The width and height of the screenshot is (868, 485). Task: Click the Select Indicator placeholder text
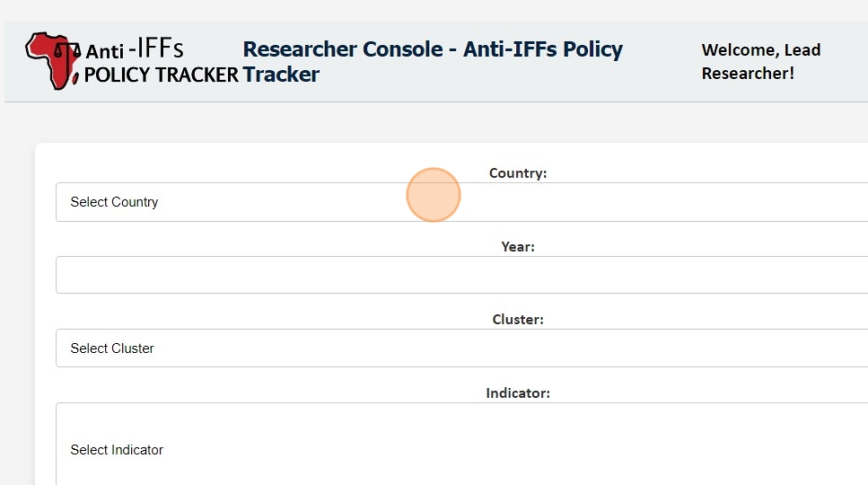click(x=117, y=450)
